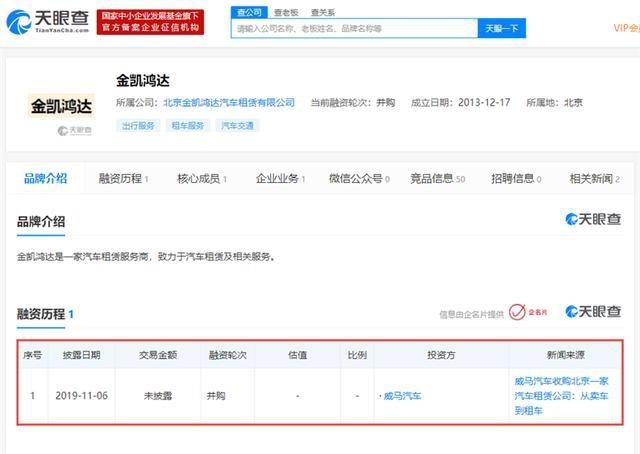
Task: Click the 投资方 column header
Action: click(441, 355)
